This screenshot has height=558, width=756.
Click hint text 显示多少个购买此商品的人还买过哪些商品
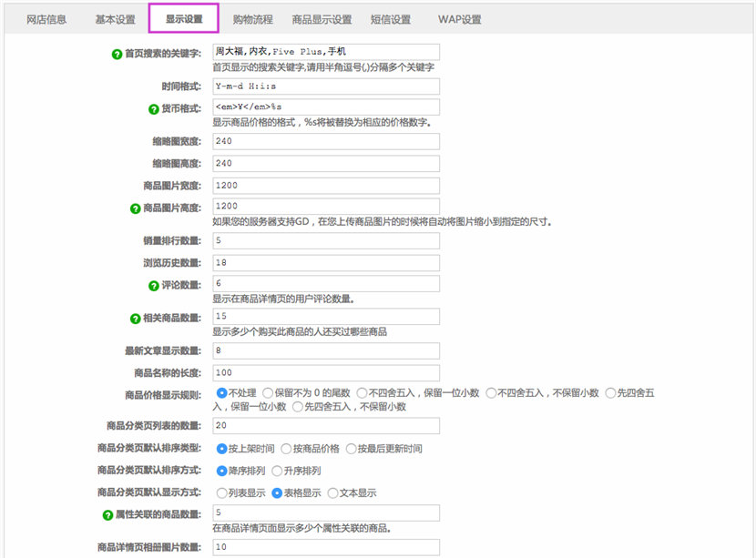tap(300, 332)
